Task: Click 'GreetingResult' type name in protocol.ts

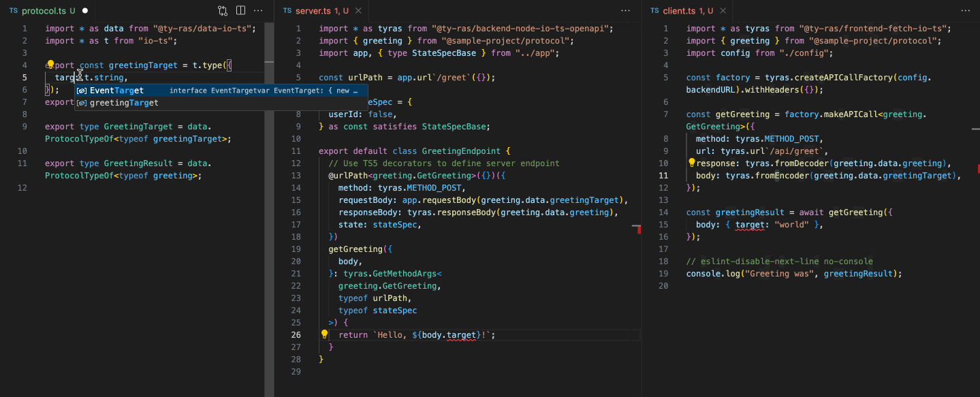Action: click(138, 163)
